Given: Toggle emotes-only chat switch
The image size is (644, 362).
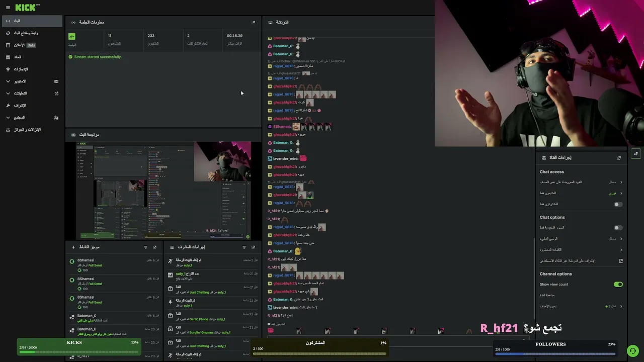Looking at the screenshot, I should (x=618, y=228).
